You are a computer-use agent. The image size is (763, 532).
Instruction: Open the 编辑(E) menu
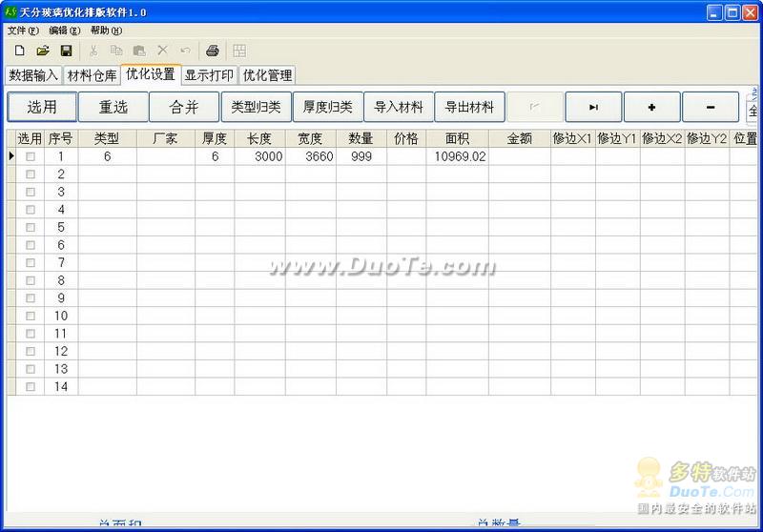65,31
